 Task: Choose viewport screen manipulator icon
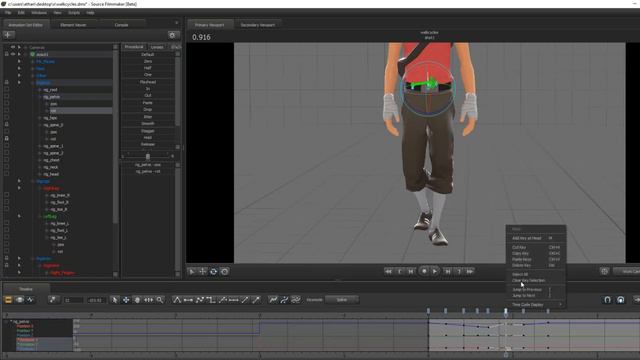click(x=224, y=271)
